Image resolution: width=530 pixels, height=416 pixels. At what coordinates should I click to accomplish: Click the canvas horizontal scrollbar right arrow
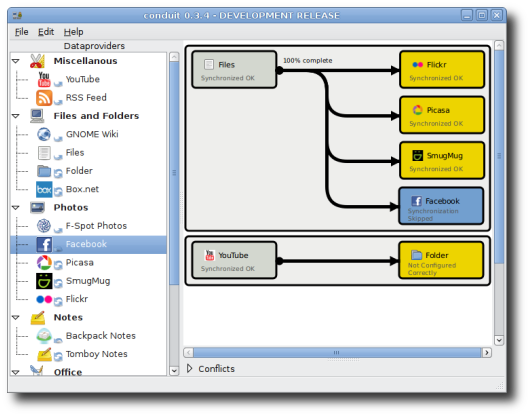click(486, 352)
